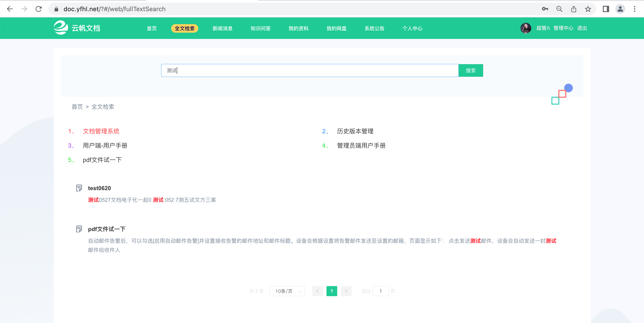Image resolution: width=644 pixels, height=323 pixels.
Task: Click the test0620 result snippet text
Action: point(152,200)
